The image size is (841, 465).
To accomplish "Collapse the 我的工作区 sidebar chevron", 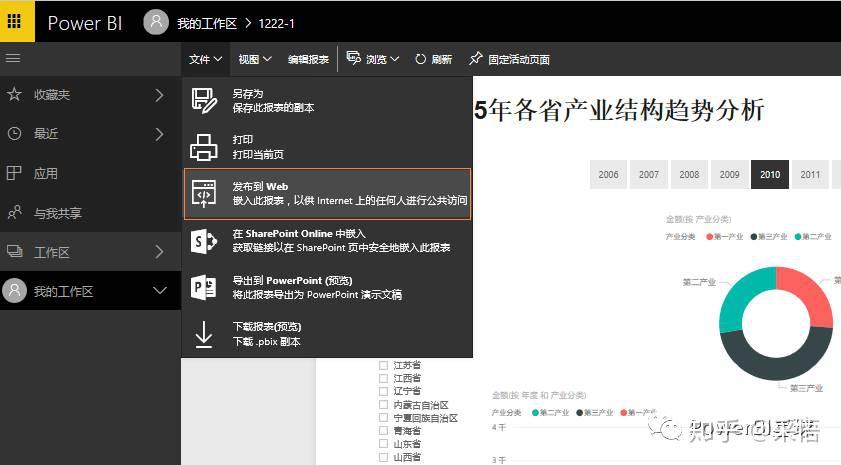I will click(x=160, y=290).
